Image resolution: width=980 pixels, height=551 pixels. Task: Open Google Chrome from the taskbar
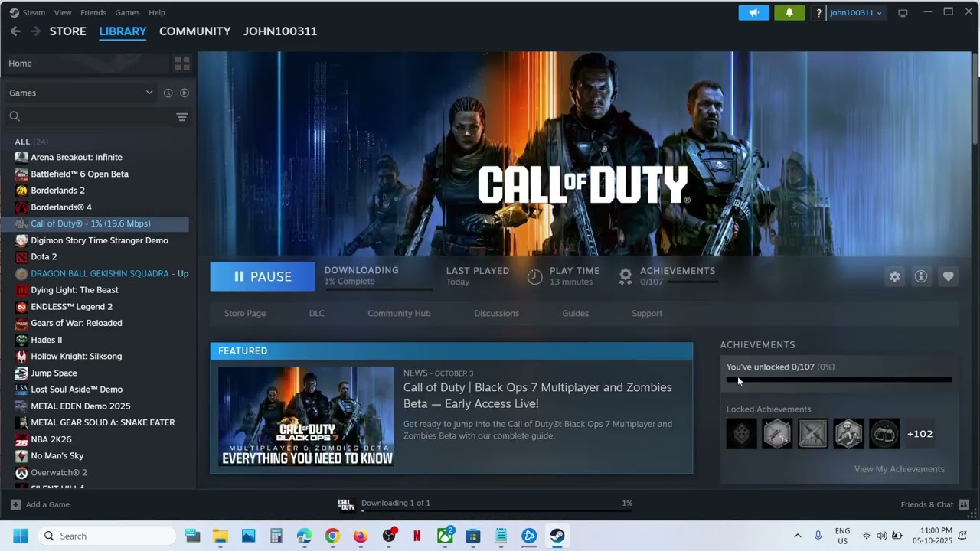(x=332, y=536)
